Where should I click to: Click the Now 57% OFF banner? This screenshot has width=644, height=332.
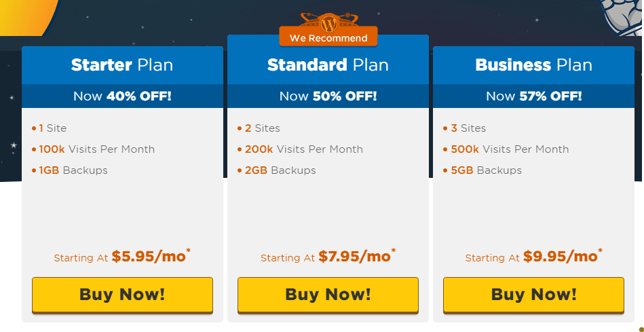(x=533, y=96)
